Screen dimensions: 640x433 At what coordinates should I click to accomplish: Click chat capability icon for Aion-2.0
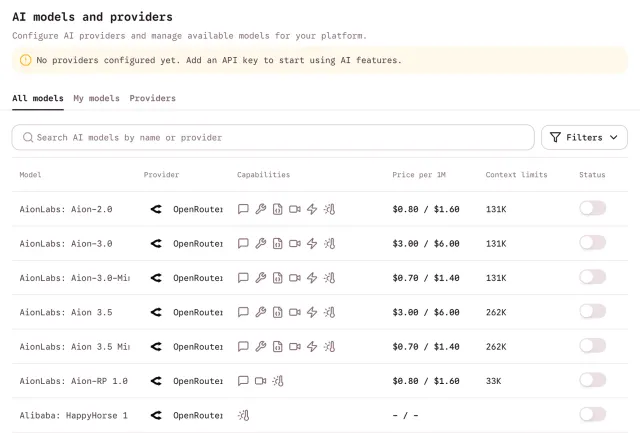tap(243, 209)
